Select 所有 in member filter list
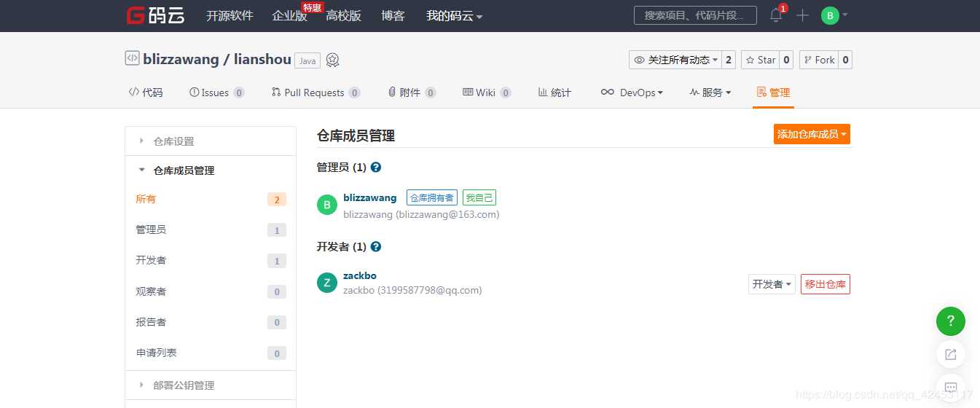This screenshot has height=408, width=980. point(211,199)
